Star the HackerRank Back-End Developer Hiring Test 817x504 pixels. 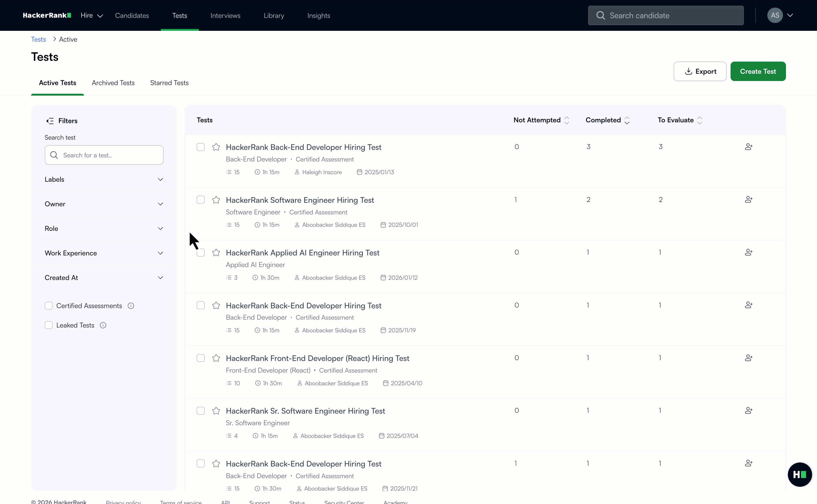[x=216, y=147]
